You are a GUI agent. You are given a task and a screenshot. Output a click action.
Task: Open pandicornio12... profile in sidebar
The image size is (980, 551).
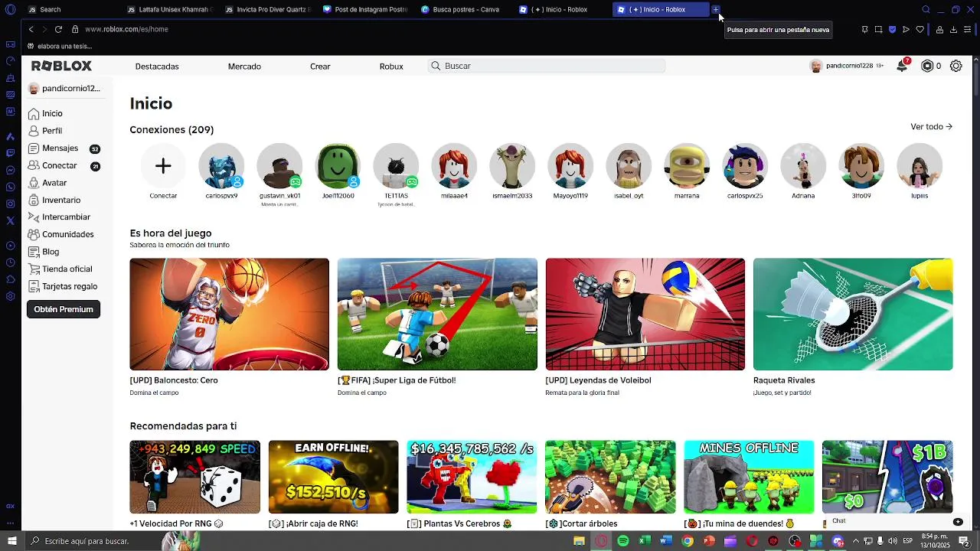64,89
